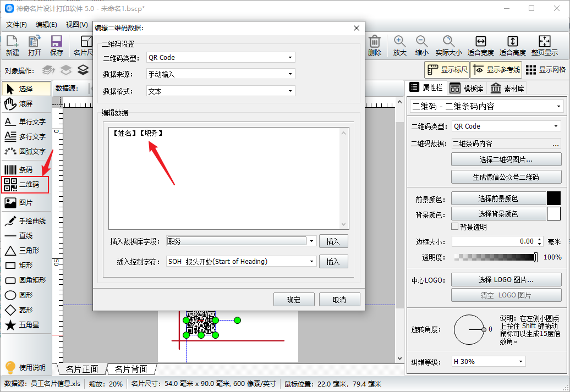Click the 适合宽度 (Fit width) icon
Screen dimensions: 570x392
point(480,46)
